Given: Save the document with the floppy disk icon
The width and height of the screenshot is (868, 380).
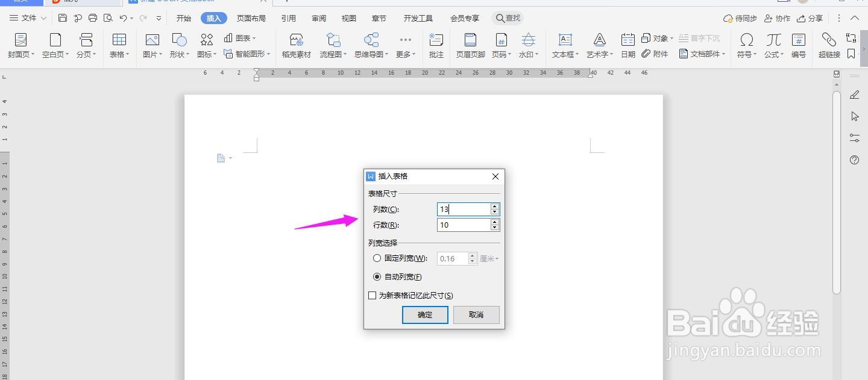Looking at the screenshot, I should (x=63, y=18).
